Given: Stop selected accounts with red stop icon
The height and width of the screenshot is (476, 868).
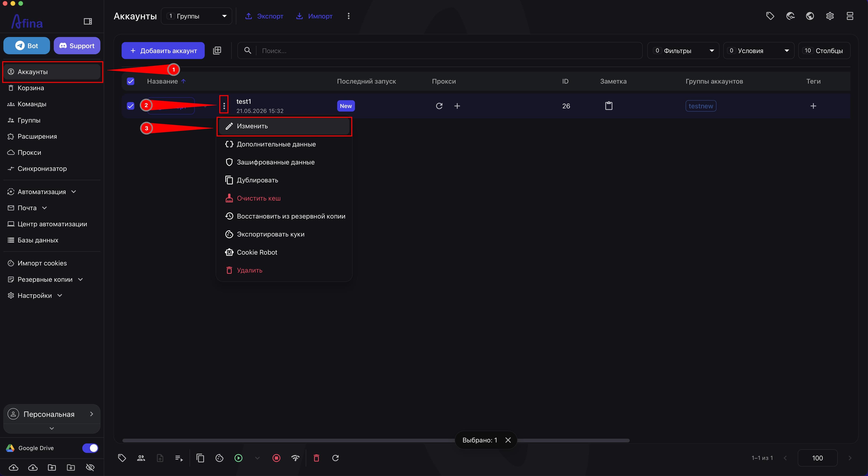Looking at the screenshot, I should click(x=276, y=458).
